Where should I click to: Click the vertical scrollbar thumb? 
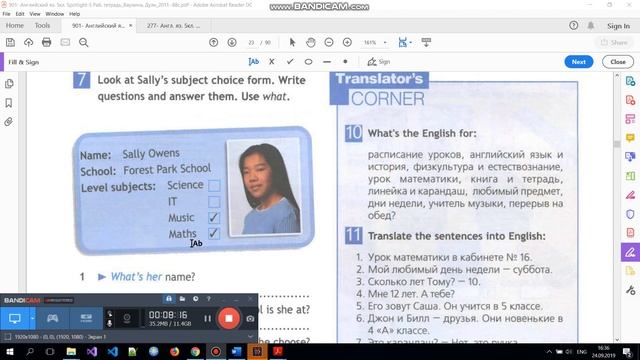tap(617, 144)
